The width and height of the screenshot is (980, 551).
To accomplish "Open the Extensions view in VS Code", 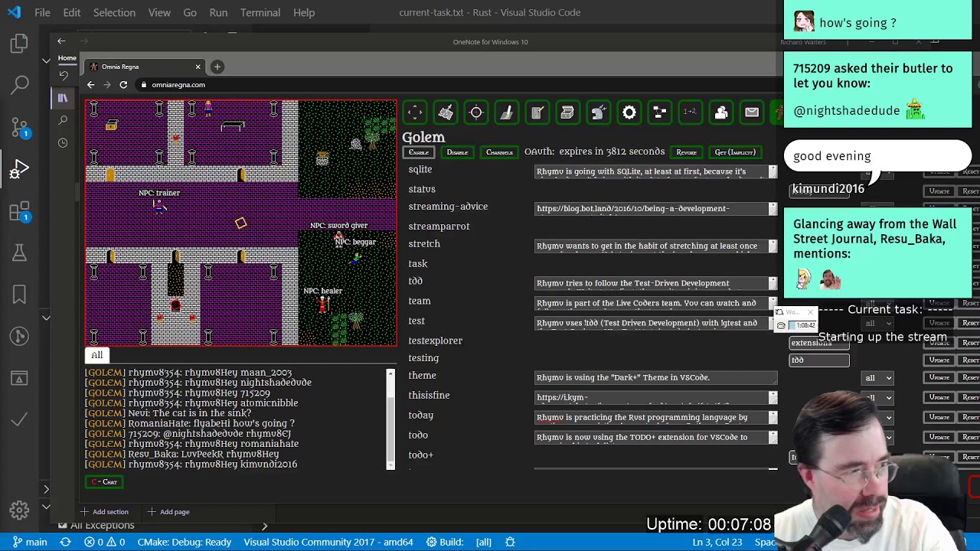I will [x=19, y=211].
